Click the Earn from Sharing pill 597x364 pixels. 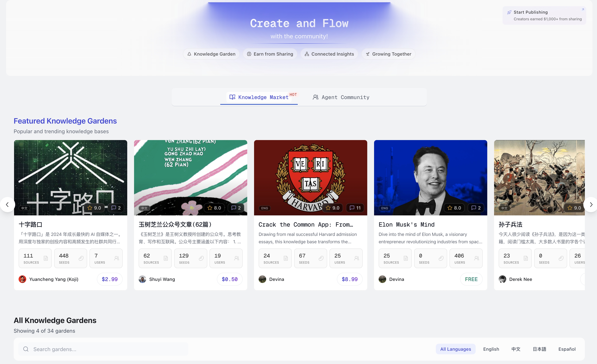[270, 54]
